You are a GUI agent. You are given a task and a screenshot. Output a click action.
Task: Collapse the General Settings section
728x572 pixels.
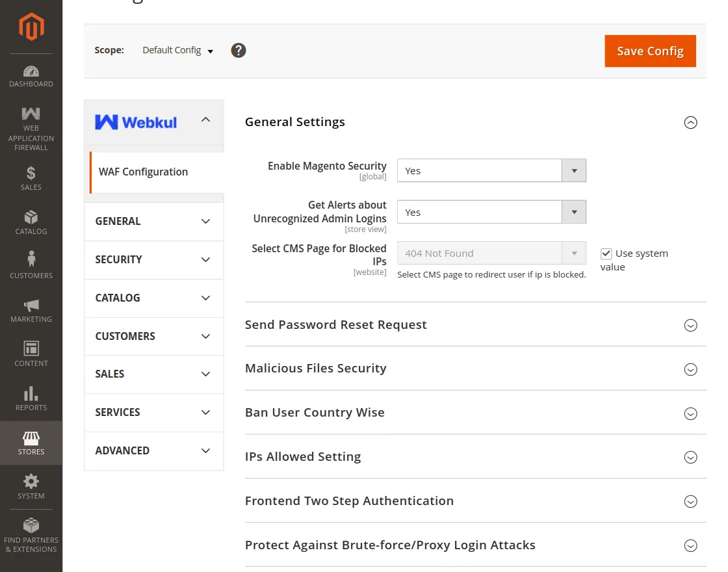690,122
